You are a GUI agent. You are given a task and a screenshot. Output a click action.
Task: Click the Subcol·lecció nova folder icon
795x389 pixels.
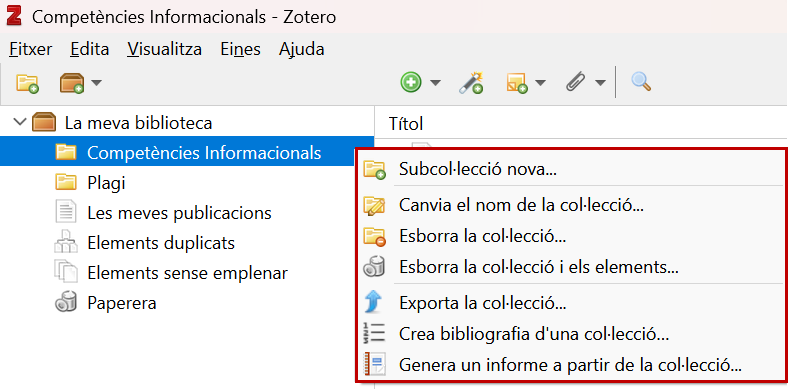click(x=375, y=170)
